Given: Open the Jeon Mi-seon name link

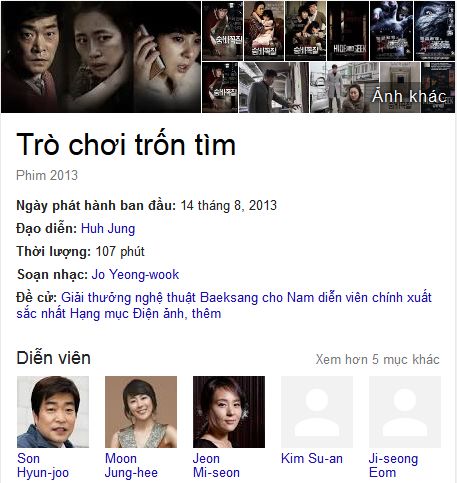Looking at the screenshot, I should (x=216, y=465).
